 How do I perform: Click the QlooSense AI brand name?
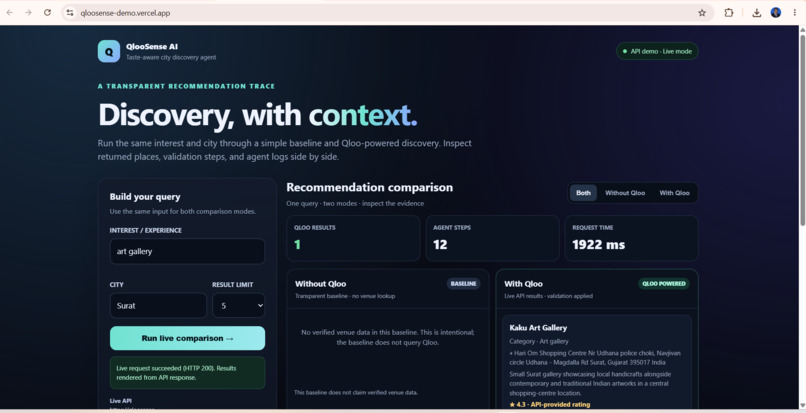pyautogui.click(x=152, y=46)
